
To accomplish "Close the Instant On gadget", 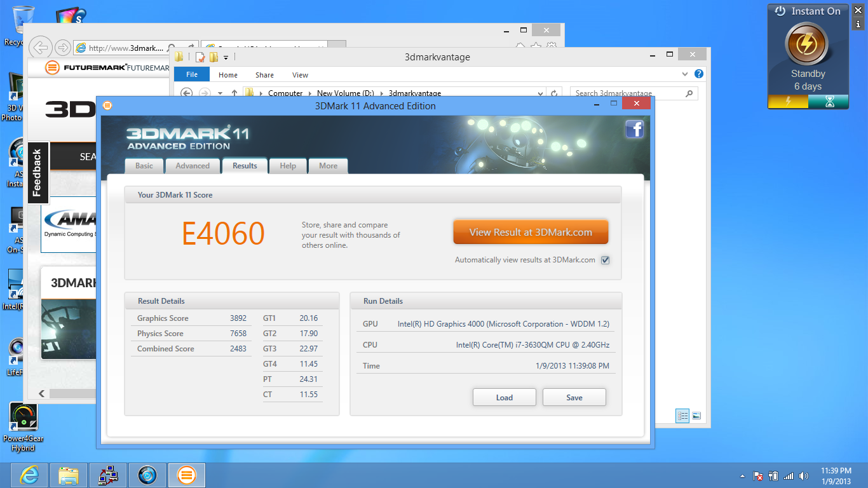I will click(x=858, y=10).
